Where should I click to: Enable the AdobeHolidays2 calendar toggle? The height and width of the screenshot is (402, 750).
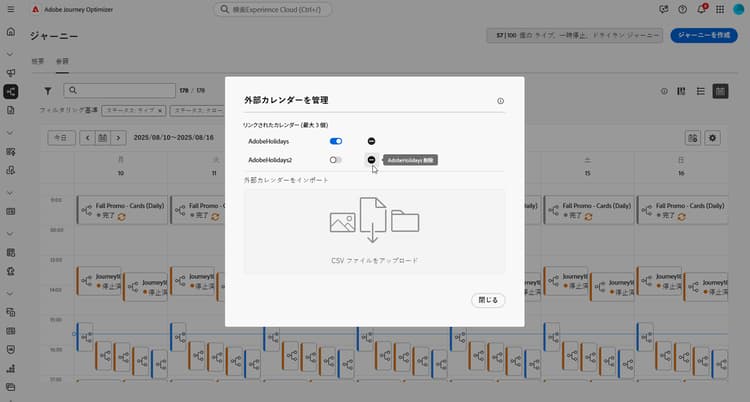click(336, 160)
